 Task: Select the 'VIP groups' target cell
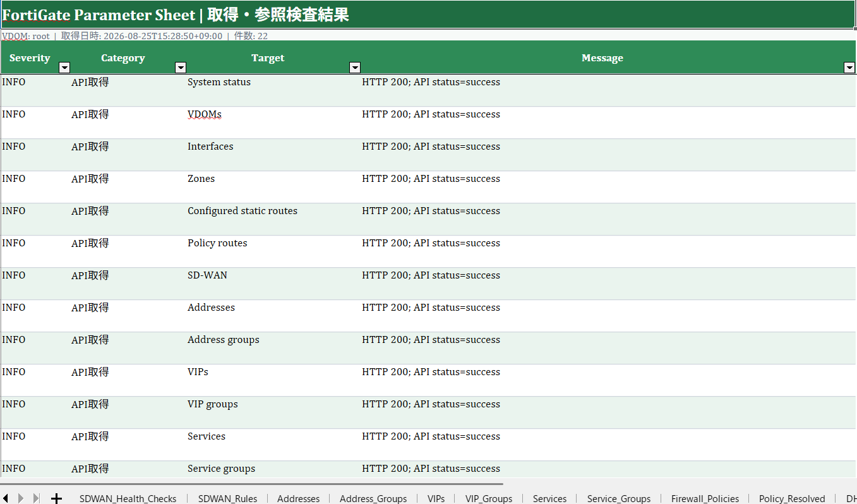click(x=273, y=412)
